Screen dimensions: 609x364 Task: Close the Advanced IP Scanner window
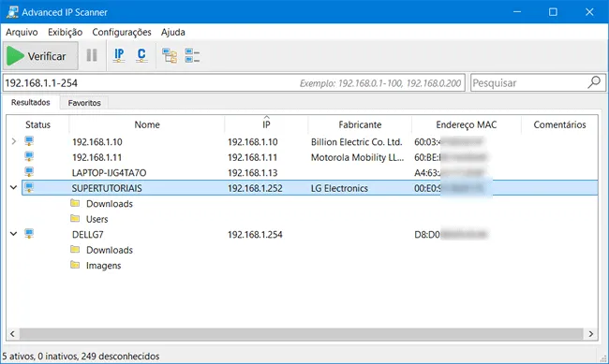589,11
